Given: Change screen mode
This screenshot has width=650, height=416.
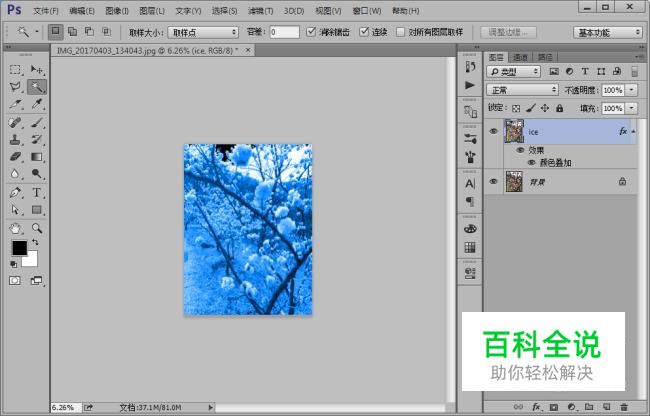Looking at the screenshot, I should pos(37,281).
